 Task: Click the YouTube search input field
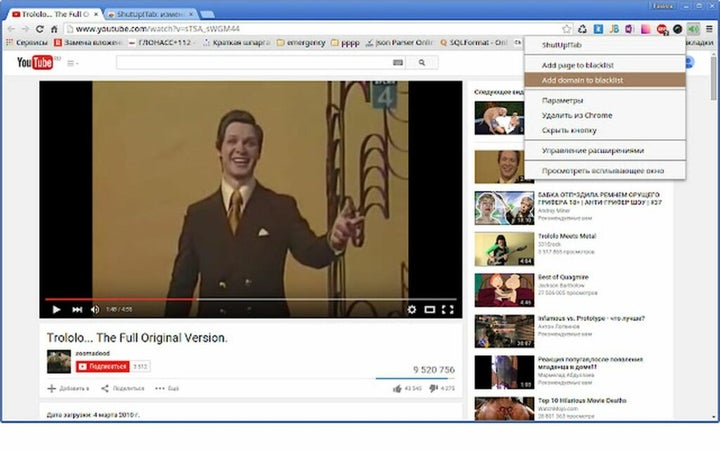(255, 62)
